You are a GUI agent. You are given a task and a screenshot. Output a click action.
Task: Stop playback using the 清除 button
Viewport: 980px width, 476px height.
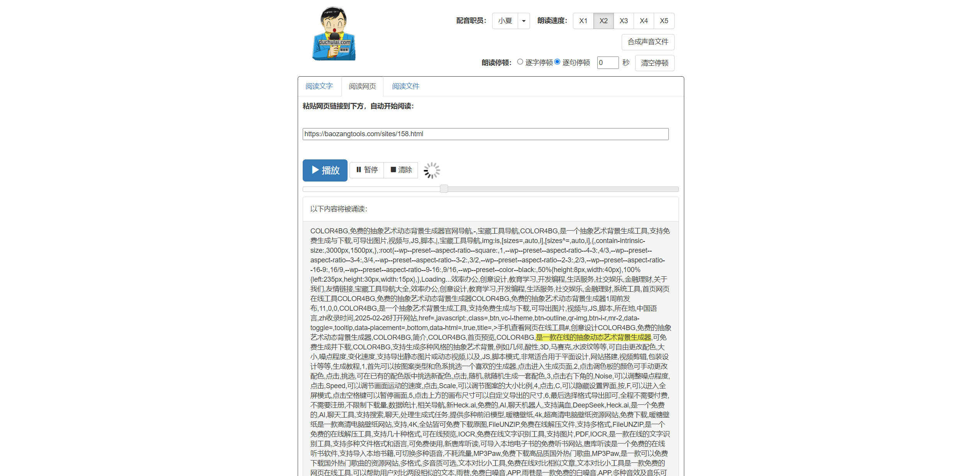(401, 170)
